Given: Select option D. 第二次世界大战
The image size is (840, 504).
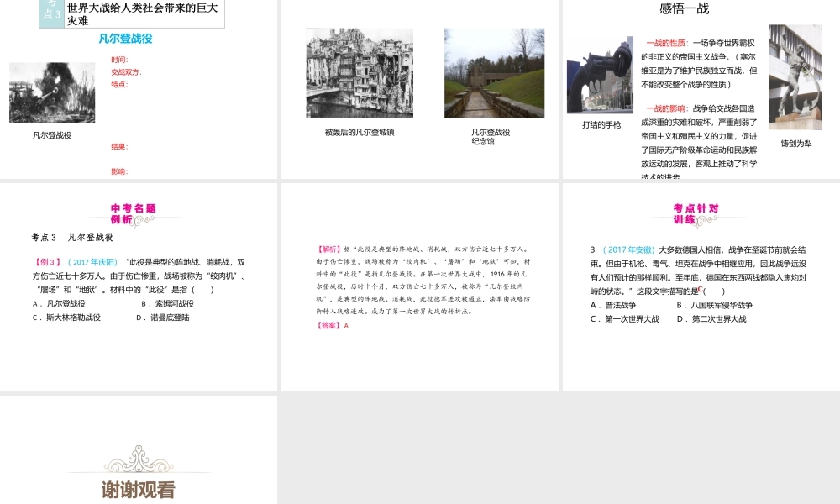Looking at the screenshot, I should 711,318.
